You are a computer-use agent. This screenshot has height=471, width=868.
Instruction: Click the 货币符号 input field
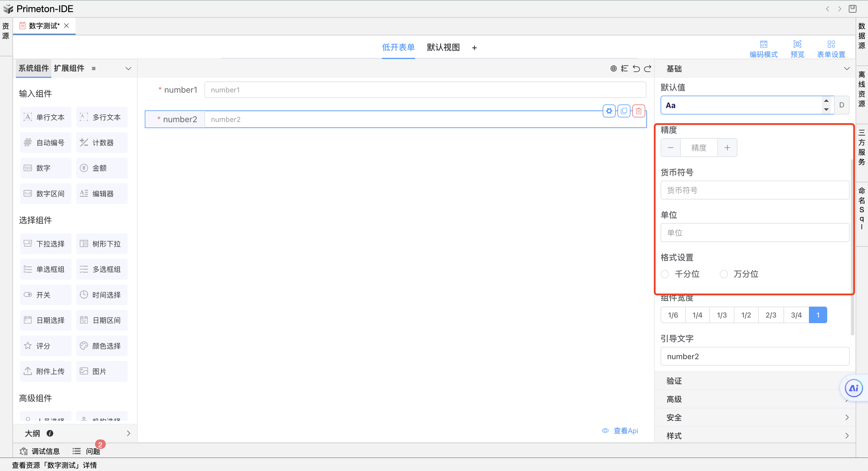[755, 190]
